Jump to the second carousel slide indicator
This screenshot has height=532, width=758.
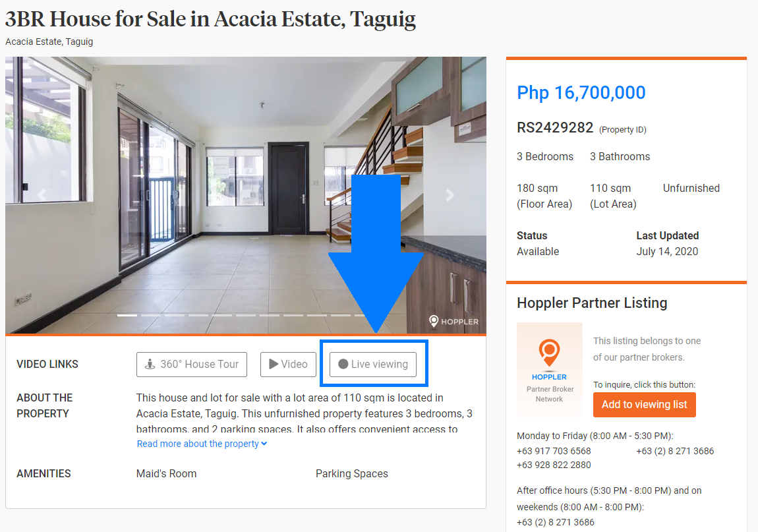point(151,315)
